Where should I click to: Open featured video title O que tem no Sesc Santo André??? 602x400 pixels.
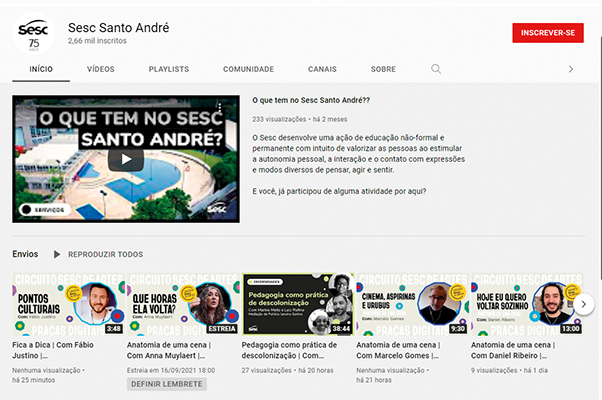(x=311, y=100)
